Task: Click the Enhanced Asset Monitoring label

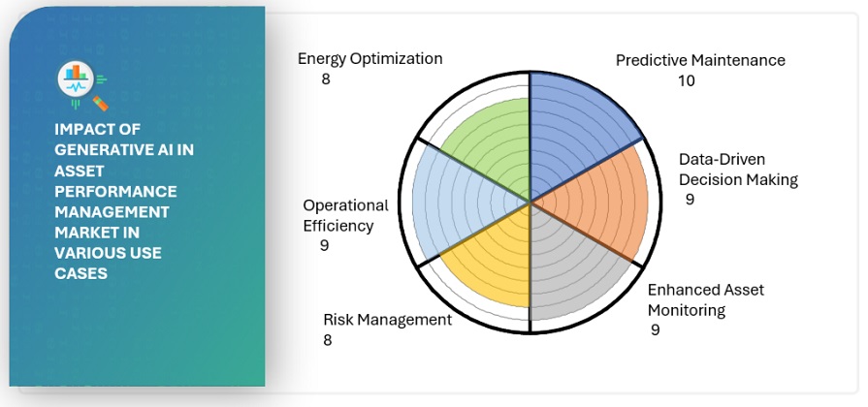Action: (x=697, y=299)
